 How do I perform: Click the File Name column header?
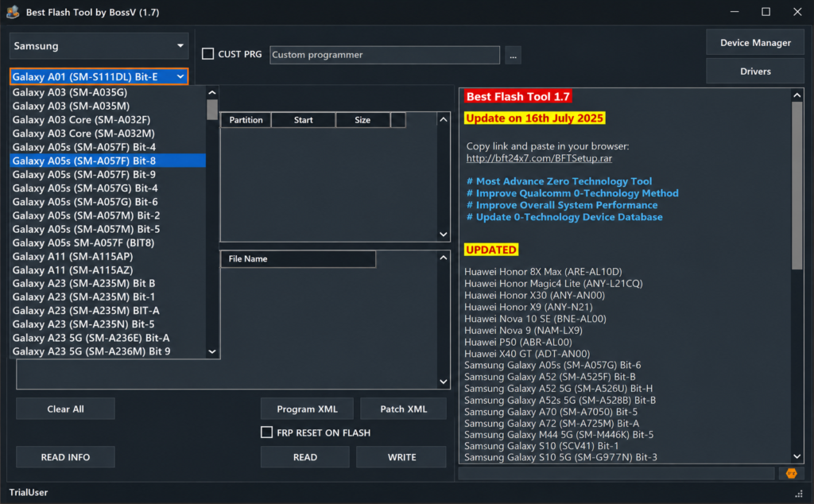point(298,259)
